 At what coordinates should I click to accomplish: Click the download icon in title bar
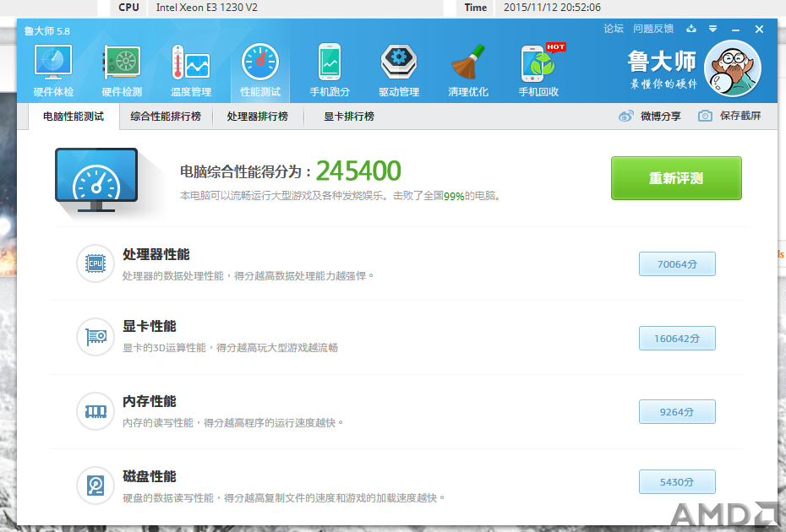691,29
